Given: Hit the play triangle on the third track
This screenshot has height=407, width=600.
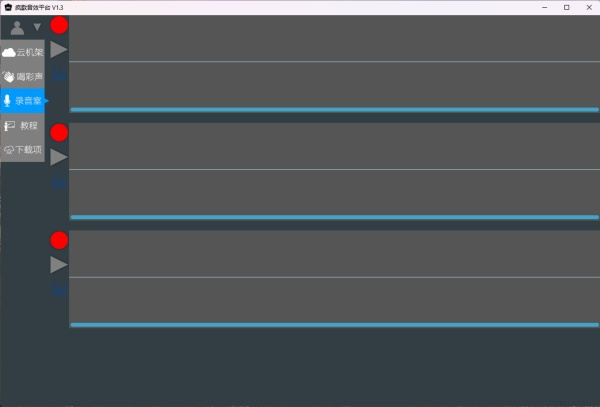Looking at the screenshot, I should click(59, 264).
